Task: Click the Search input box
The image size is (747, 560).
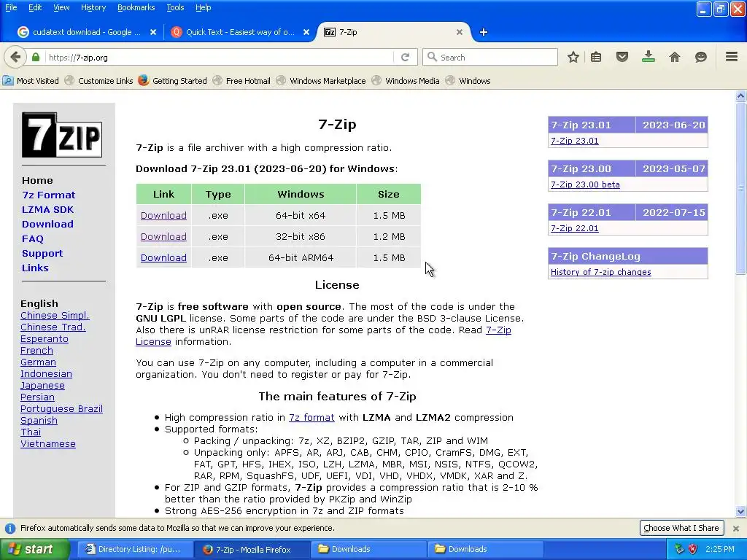Action: (491, 57)
